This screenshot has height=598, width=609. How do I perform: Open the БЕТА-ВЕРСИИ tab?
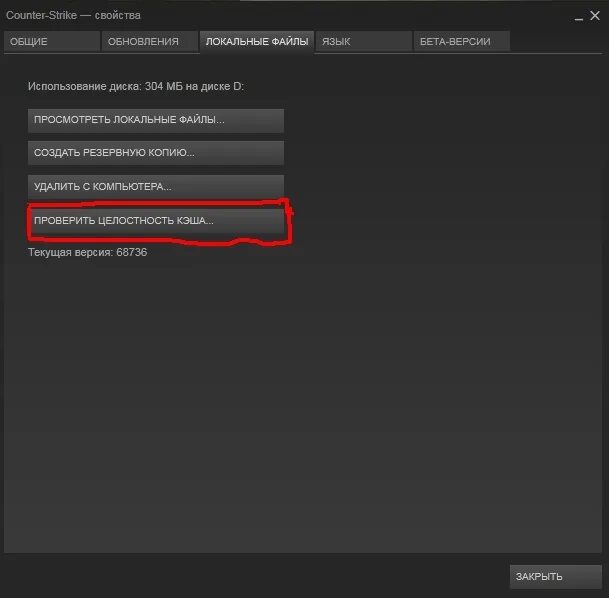462,42
